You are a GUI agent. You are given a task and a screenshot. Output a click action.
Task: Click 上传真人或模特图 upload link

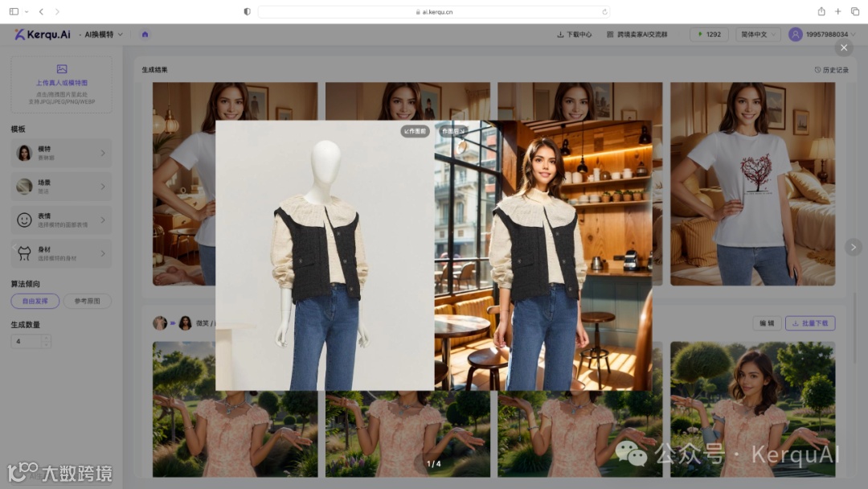(x=61, y=83)
